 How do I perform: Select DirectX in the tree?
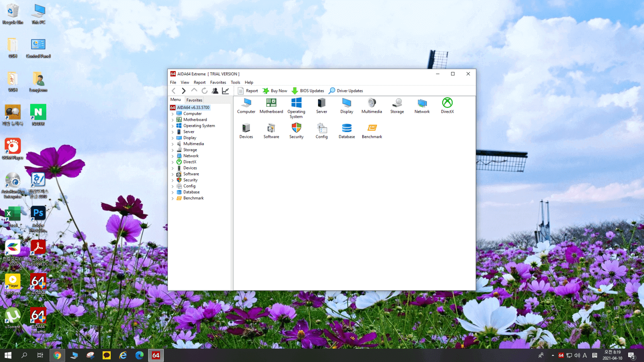(186, 162)
